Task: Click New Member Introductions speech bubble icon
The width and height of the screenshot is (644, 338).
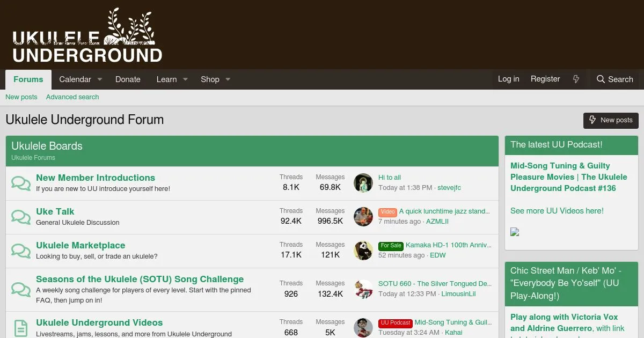Action: [x=21, y=183]
